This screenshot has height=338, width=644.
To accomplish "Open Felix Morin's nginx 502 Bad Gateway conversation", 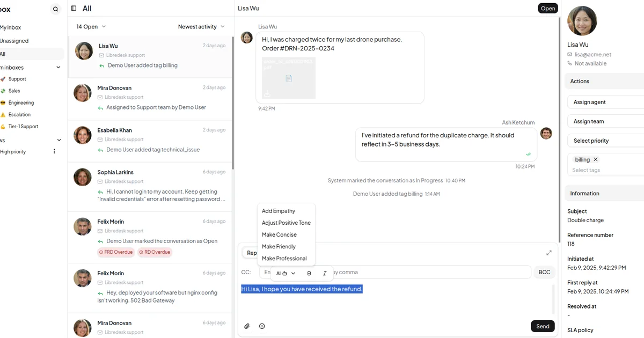I will coord(150,288).
